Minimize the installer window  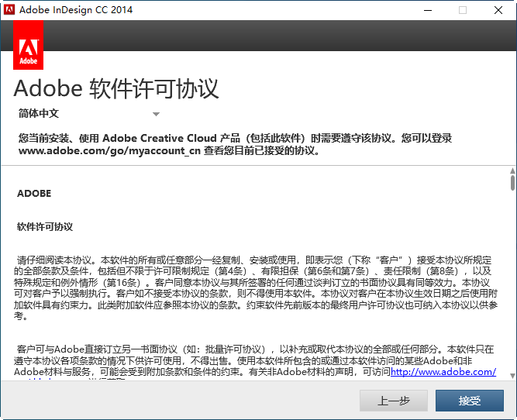[428, 10]
